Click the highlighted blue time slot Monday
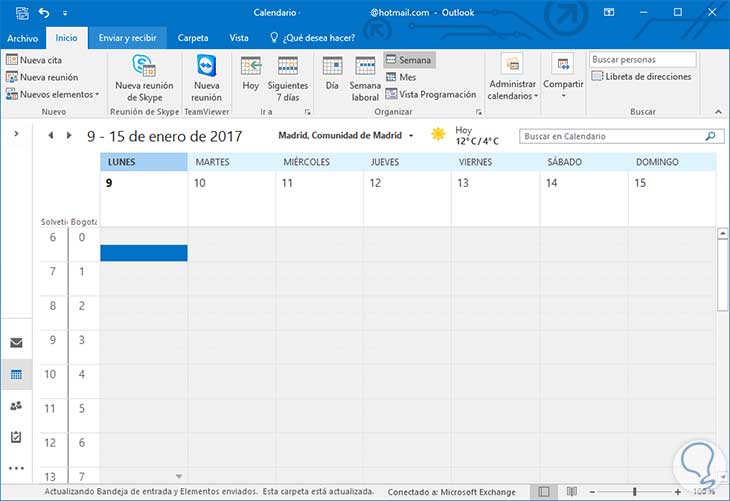 tap(144, 253)
